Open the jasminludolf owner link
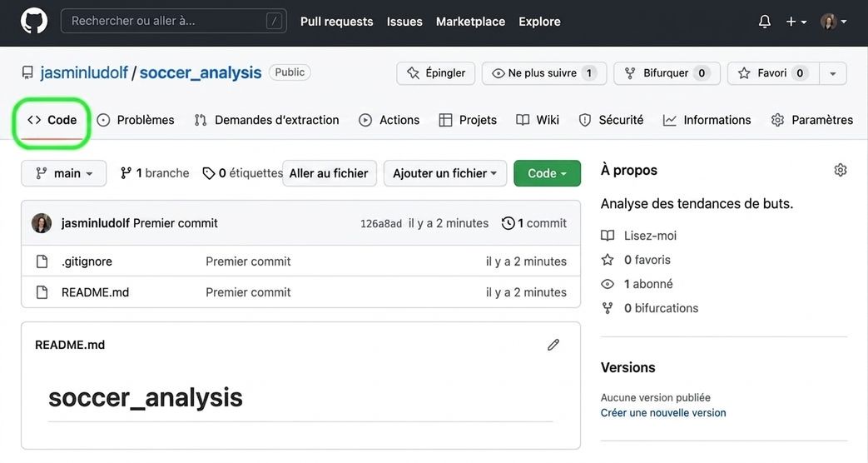This screenshot has width=868, height=463. [84, 72]
